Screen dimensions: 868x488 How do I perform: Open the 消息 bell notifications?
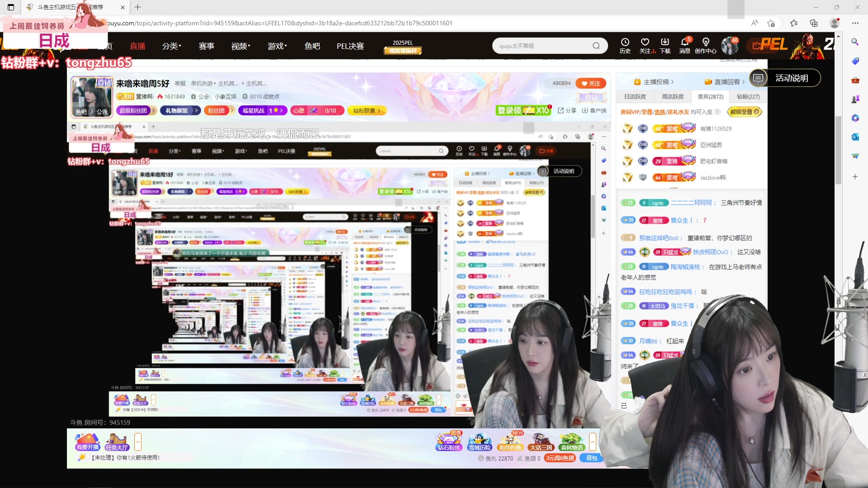[684, 46]
